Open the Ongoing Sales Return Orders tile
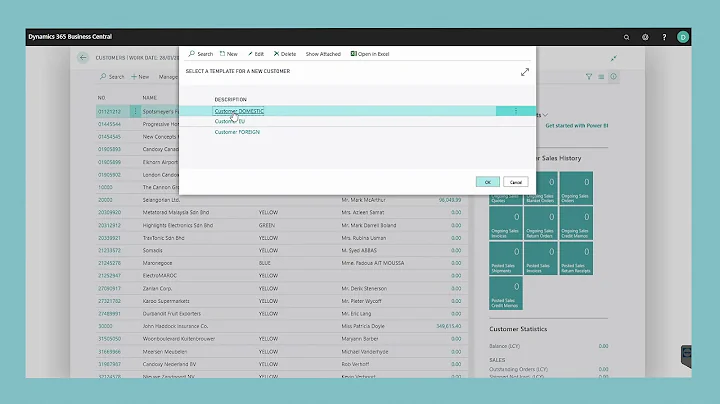The height and width of the screenshot is (404, 720). tap(540, 223)
